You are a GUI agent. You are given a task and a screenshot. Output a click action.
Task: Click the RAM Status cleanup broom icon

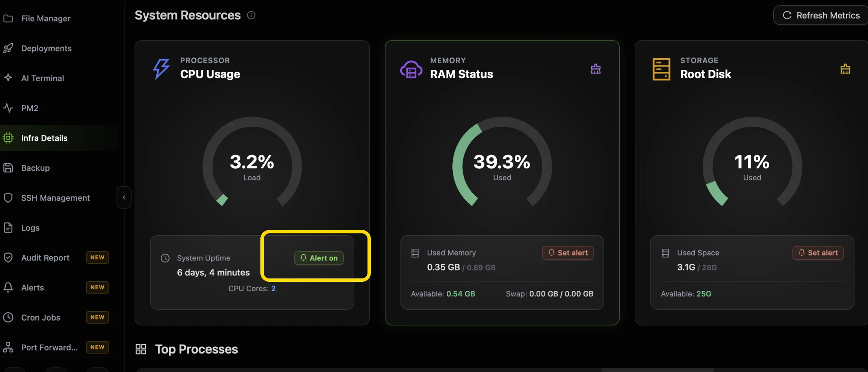point(596,69)
